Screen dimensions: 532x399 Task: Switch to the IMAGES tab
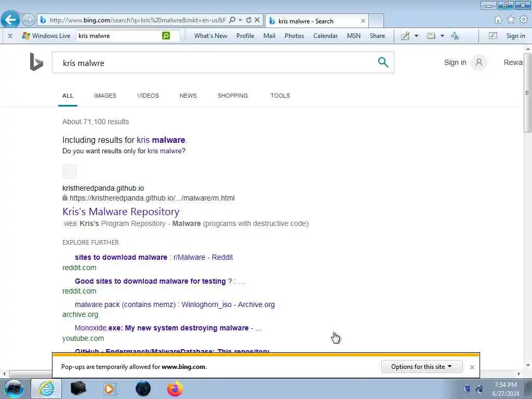click(x=105, y=96)
